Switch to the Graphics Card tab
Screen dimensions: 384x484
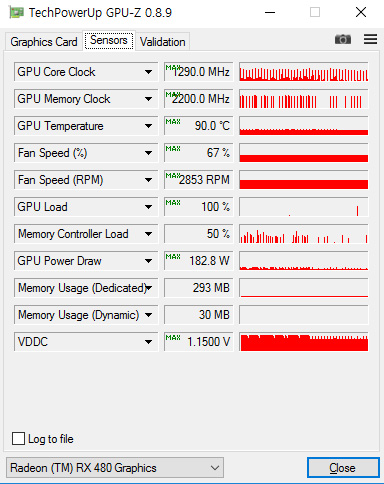(x=44, y=42)
